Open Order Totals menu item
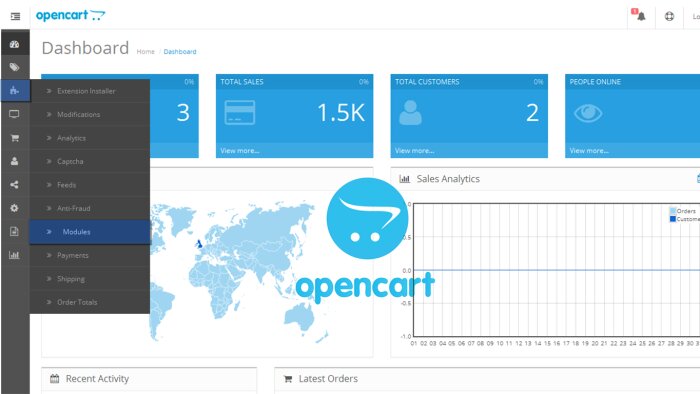The image size is (700, 394). (x=90, y=302)
